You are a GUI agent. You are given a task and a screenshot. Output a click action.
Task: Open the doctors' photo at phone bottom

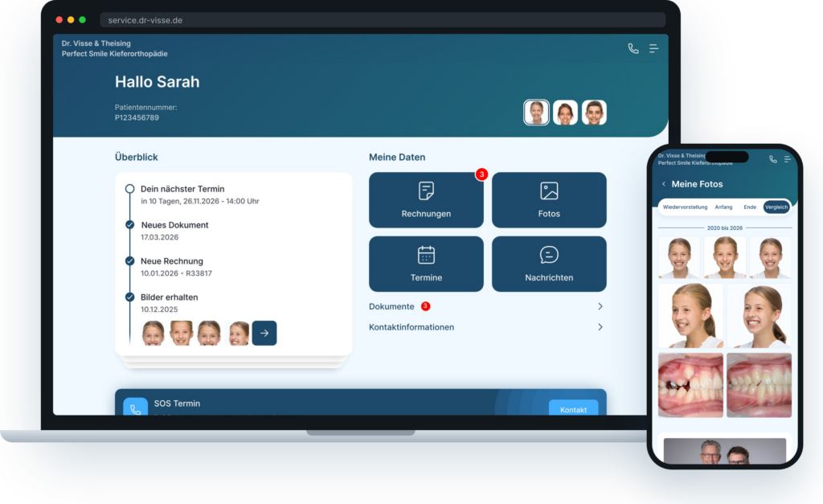click(725, 451)
